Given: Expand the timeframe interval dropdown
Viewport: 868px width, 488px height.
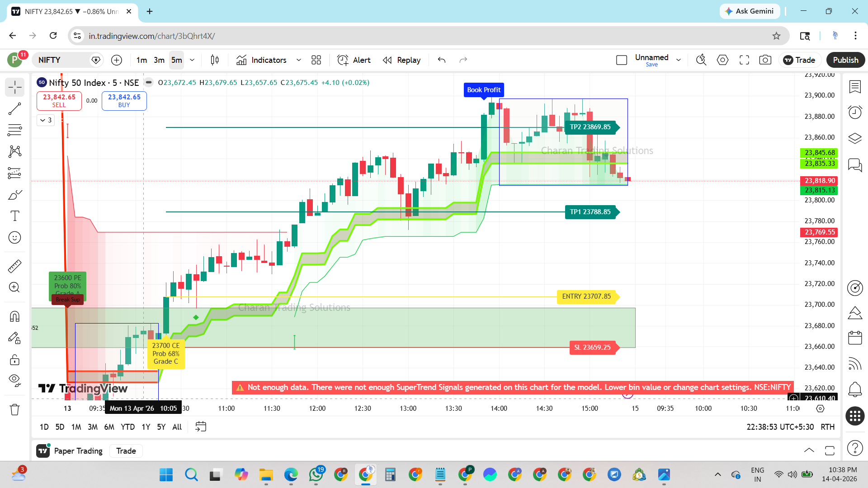Looking at the screenshot, I should click(x=192, y=60).
